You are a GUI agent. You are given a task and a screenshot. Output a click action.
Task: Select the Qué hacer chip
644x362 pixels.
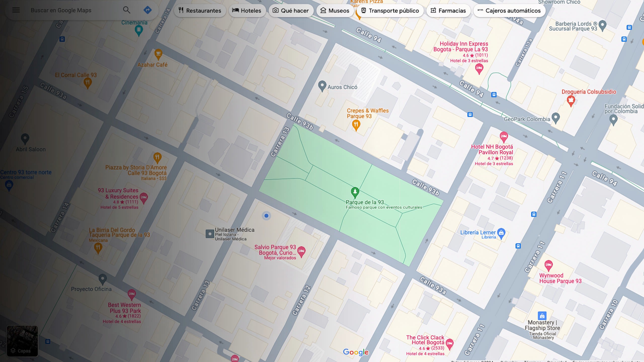(291, 11)
